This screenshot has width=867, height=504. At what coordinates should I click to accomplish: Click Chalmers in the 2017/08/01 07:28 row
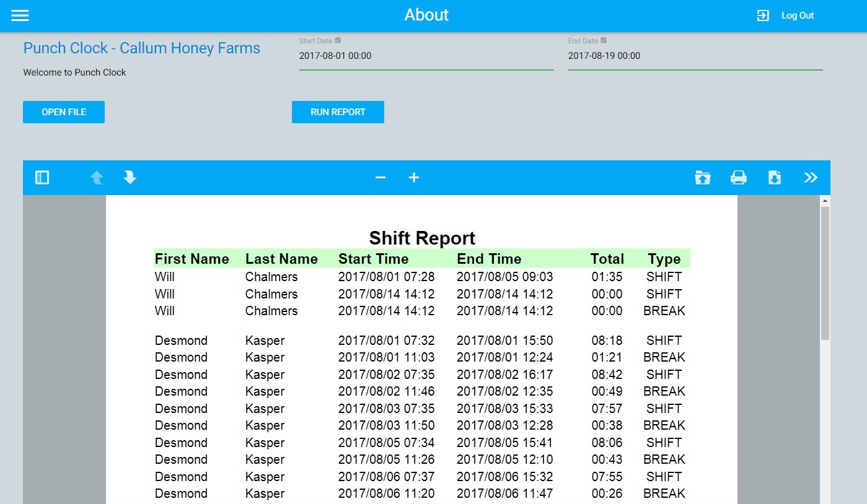271,277
